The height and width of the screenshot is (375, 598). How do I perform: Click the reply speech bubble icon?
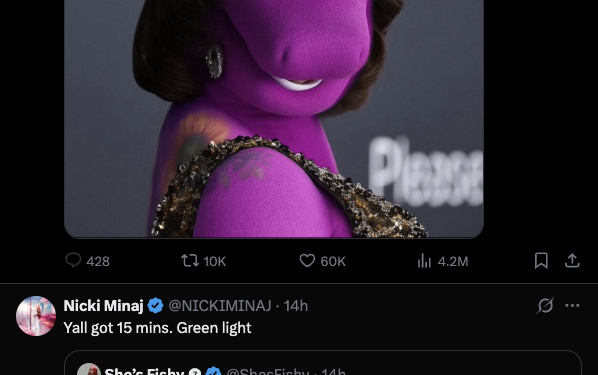(73, 261)
